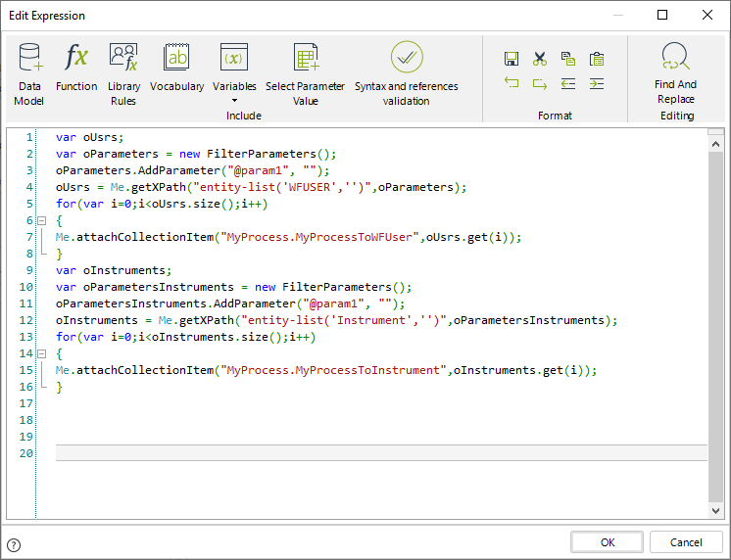Click 'oParametersInstruments.AddParameter' on line 11

(175, 303)
